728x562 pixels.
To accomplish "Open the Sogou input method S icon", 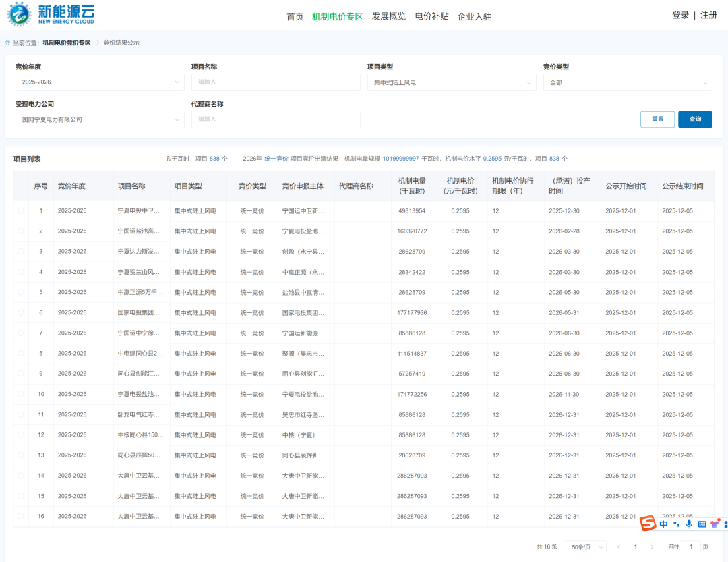I will click(x=648, y=524).
